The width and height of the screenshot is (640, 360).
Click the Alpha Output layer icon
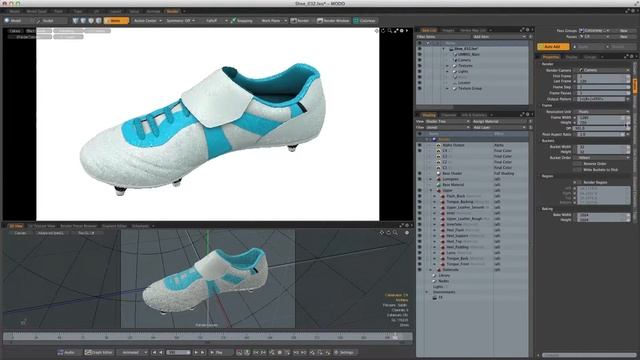coord(438,145)
